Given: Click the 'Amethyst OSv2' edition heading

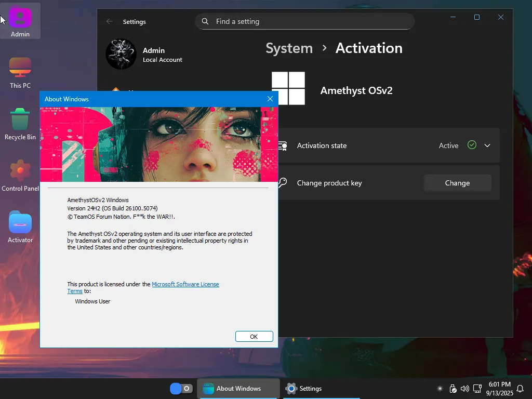Looking at the screenshot, I should click(356, 90).
